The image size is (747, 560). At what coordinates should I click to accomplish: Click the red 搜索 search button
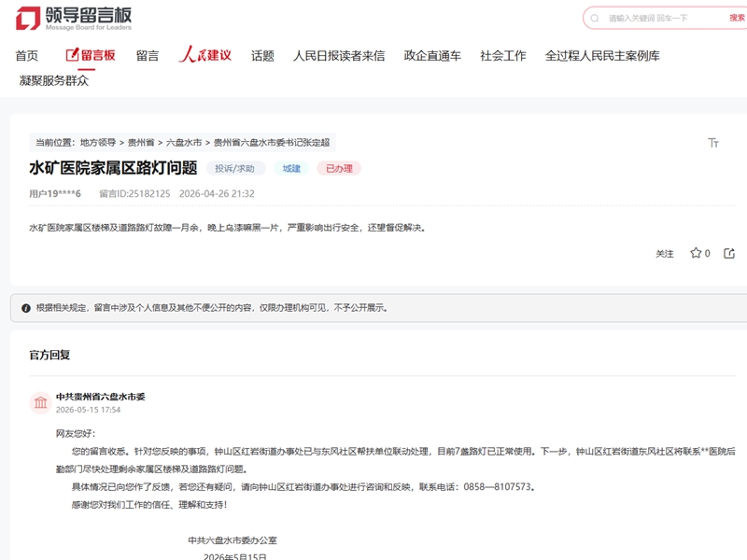[737, 18]
